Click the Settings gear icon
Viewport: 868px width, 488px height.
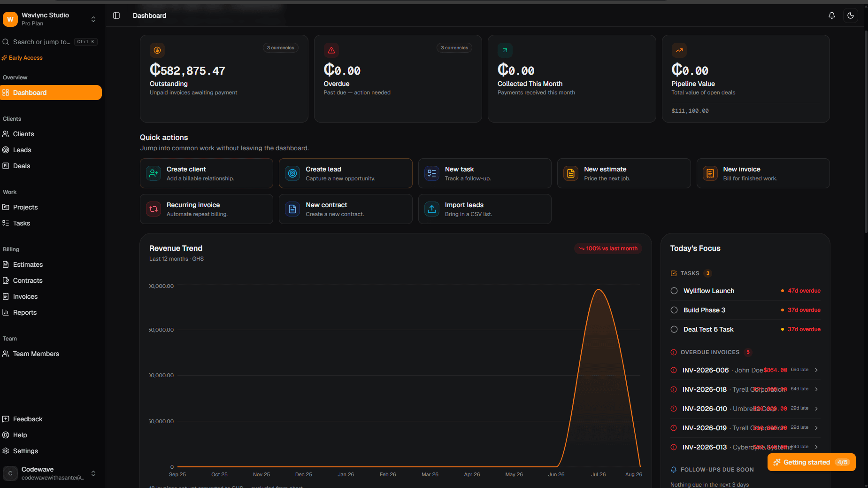(x=6, y=451)
